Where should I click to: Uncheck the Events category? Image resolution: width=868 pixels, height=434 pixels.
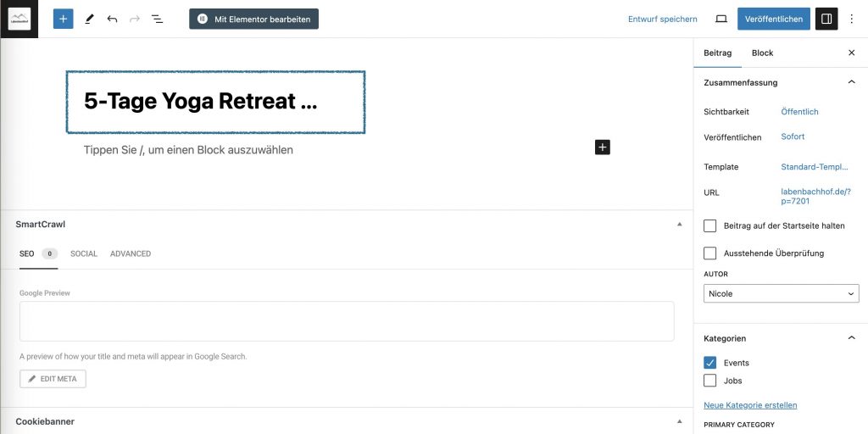pyautogui.click(x=710, y=363)
